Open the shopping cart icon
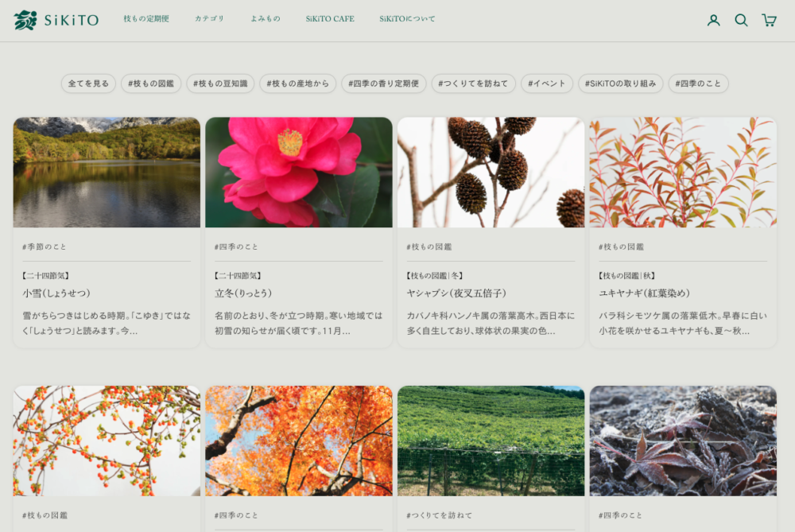Viewport: 795px width, 532px height. tap(769, 20)
